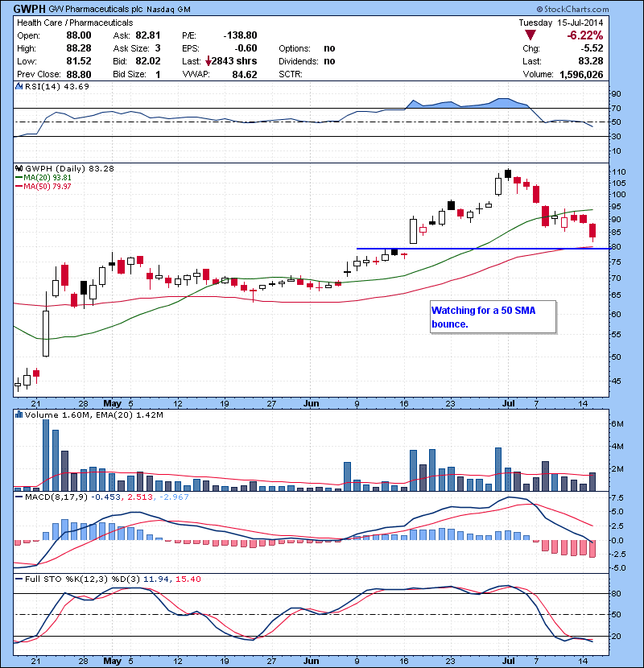Click the stochastic %D value 15.40
Viewport: 644px width, 668px height.
[188, 579]
